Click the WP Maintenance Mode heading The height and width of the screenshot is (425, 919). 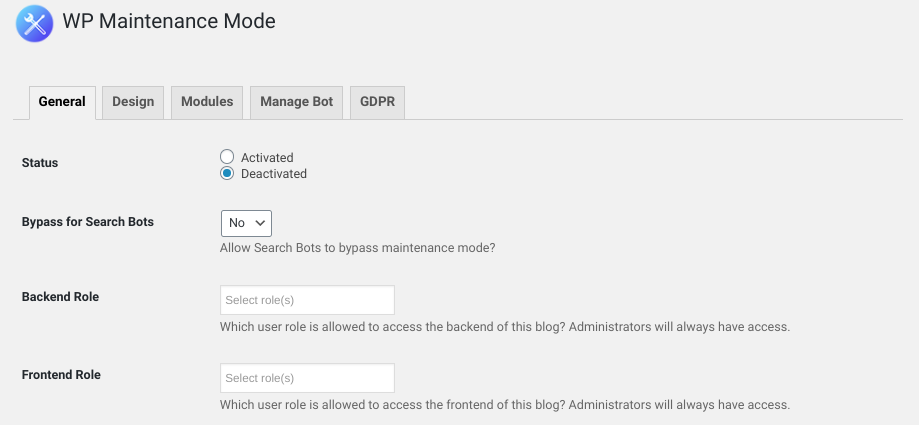point(169,22)
